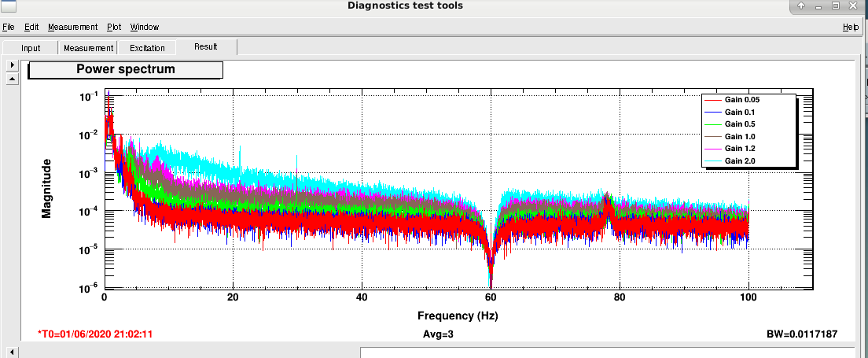This screenshot has width=868, height=358.
Task: Click the horizontal scrollbar left arrow
Action: 12,352
